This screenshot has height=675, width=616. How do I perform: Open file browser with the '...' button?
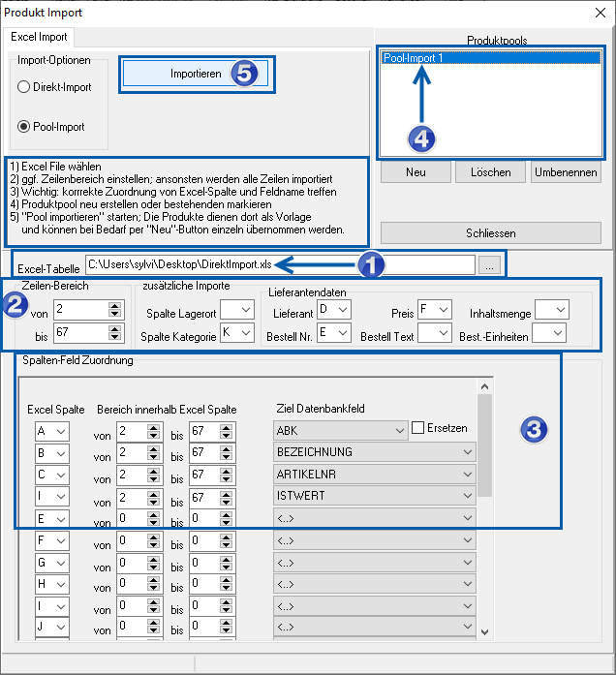pos(489,265)
